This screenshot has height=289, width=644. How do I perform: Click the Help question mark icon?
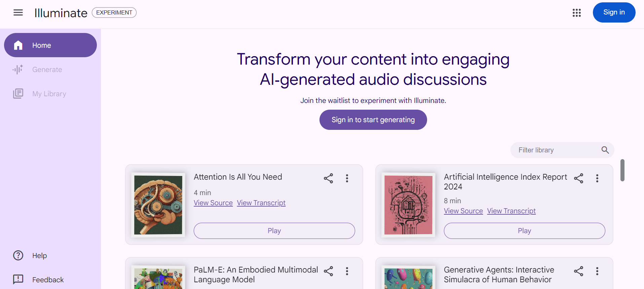pyautogui.click(x=18, y=255)
